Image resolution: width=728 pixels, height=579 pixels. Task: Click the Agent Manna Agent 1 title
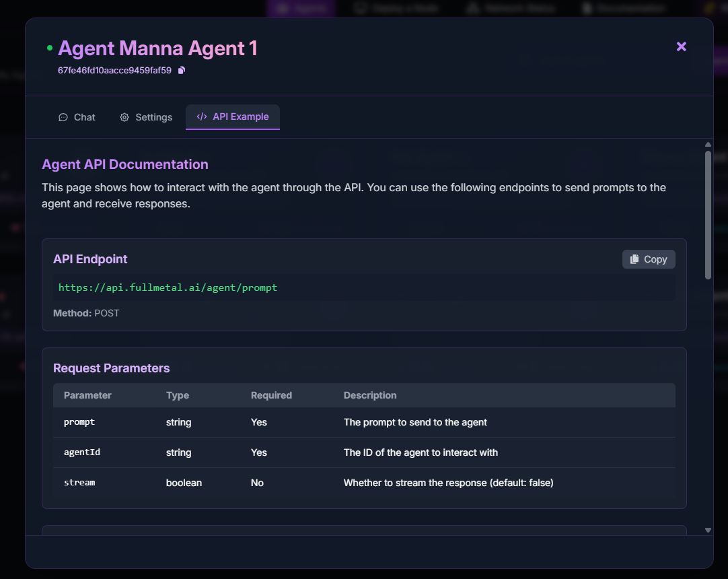pos(157,48)
